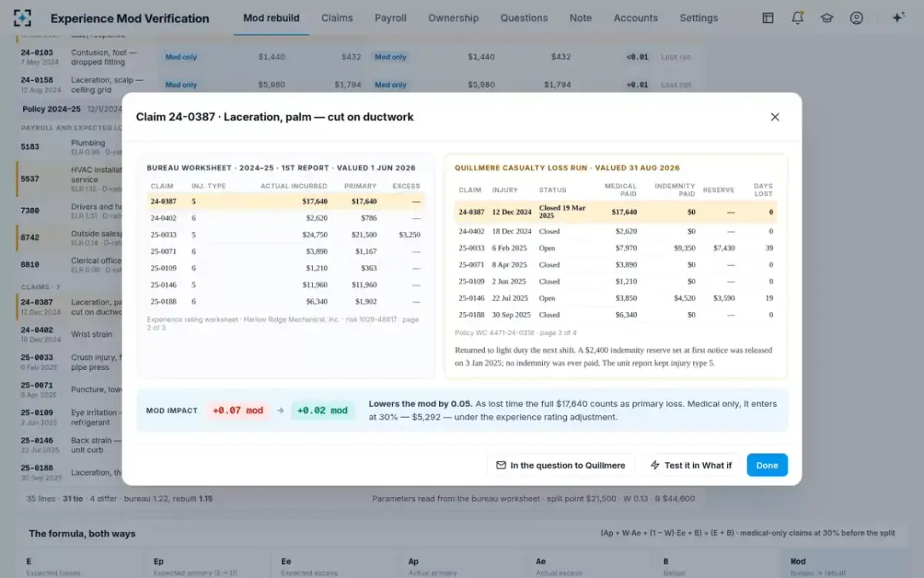Switch to the Claims tab
Screen dimensions: 924x578
pyautogui.click(x=337, y=18)
